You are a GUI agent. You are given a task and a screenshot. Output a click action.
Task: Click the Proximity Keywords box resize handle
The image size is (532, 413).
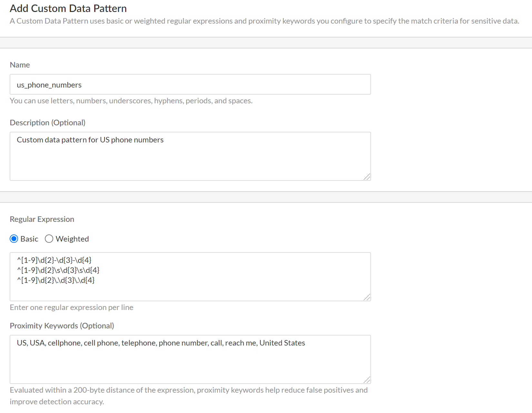coord(367,380)
